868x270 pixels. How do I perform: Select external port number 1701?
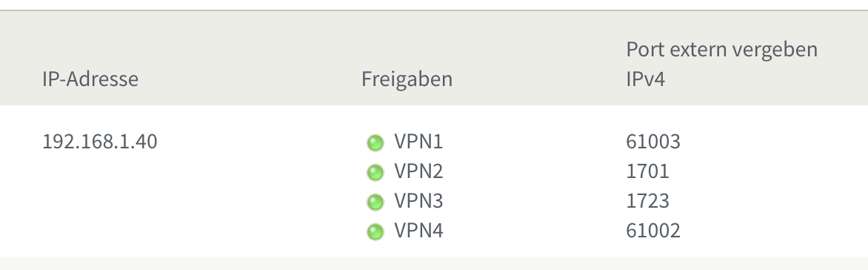(x=648, y=171)
